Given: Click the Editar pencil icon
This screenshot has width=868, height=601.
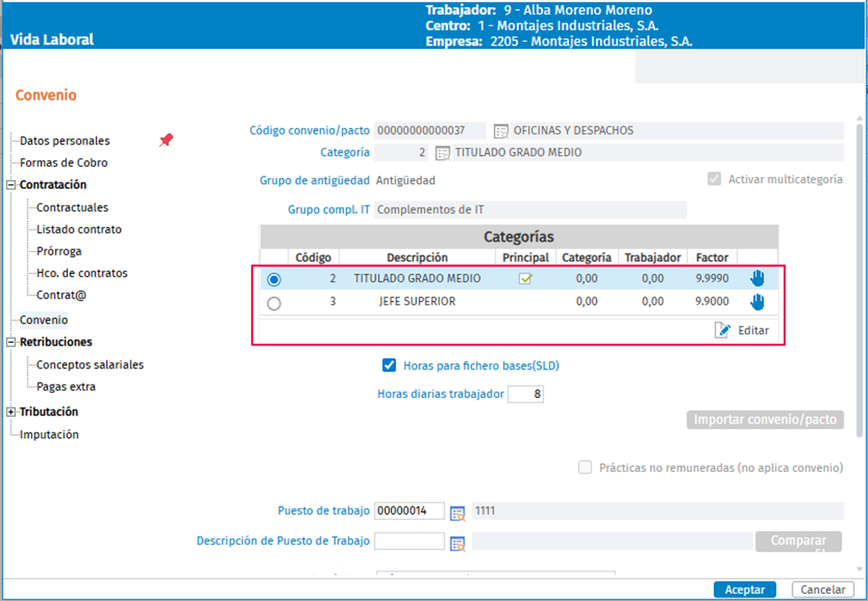Looking at the screenshot, I should pos(722,330).
